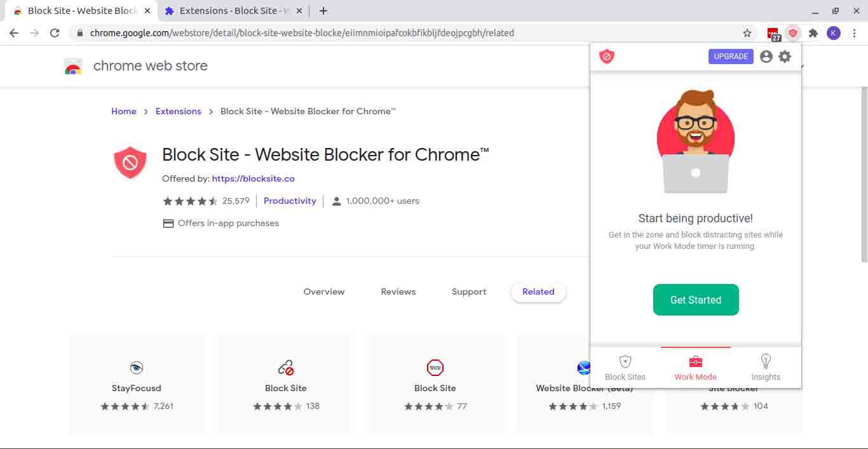Screen dimensions: 868x449
Task: Go to Home breadcrumb link
Action: pyautogui.click(x=124, y=111)
